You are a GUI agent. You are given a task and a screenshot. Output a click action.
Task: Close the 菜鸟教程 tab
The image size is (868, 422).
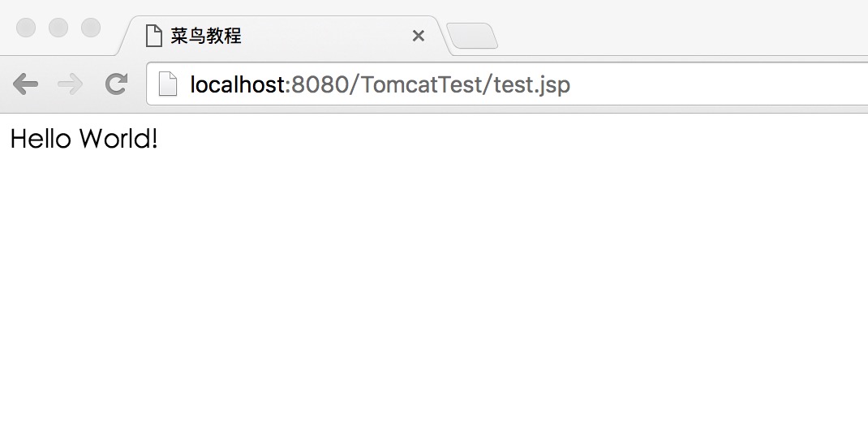click(x=419, y=36)
